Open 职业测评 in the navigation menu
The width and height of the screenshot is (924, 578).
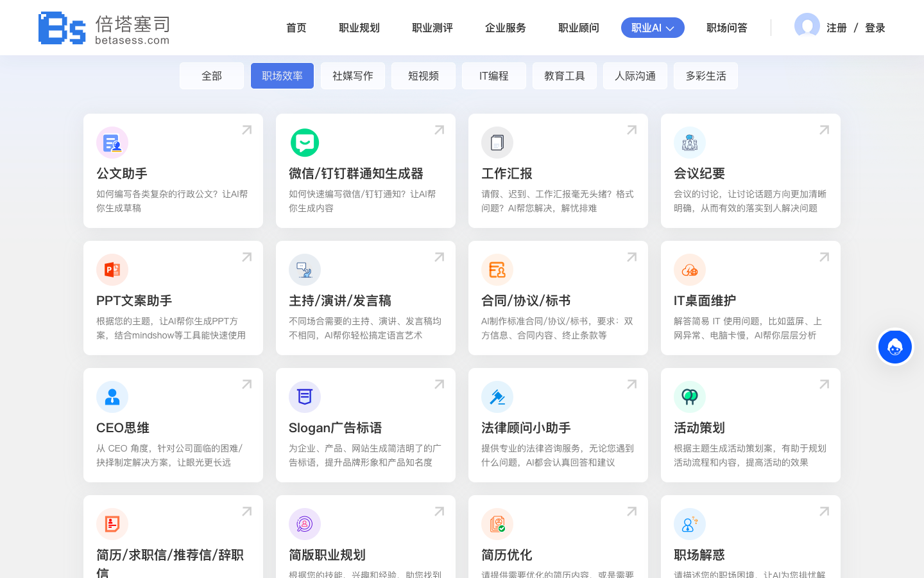[432, 28]
